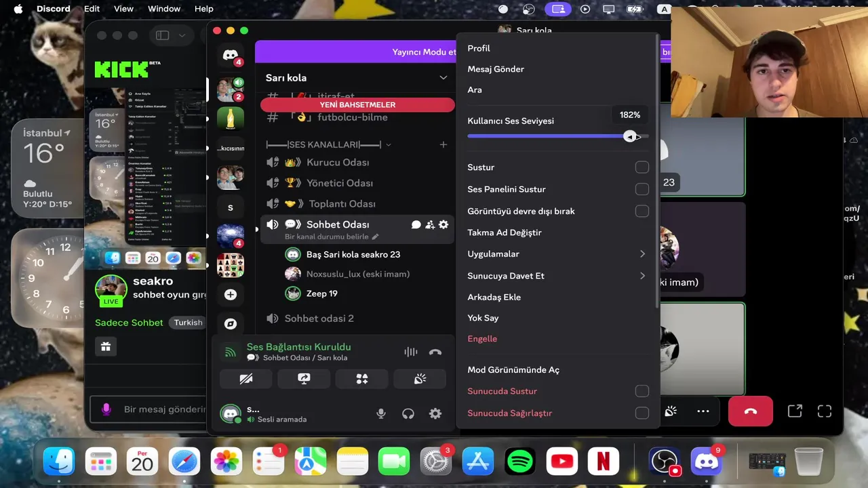Viewport: 868px width, 488px height.
Task: Enable Sunucuda Sağırlaştır checkbox
Action: click(x=642, y=413)
